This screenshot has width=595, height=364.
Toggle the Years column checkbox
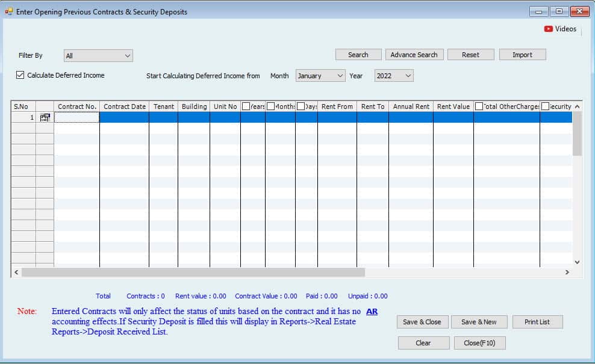[x=246, y=106]
